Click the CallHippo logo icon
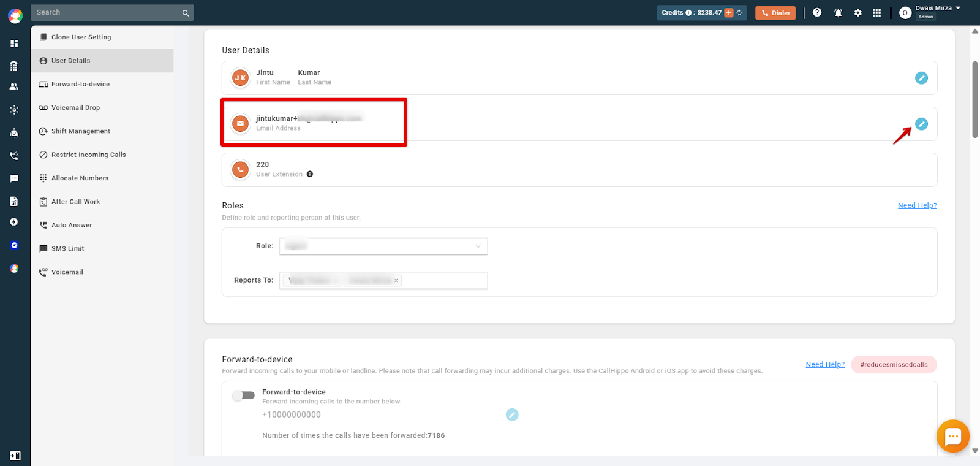This screenshot has height=466, width=980. pos(15,15)
